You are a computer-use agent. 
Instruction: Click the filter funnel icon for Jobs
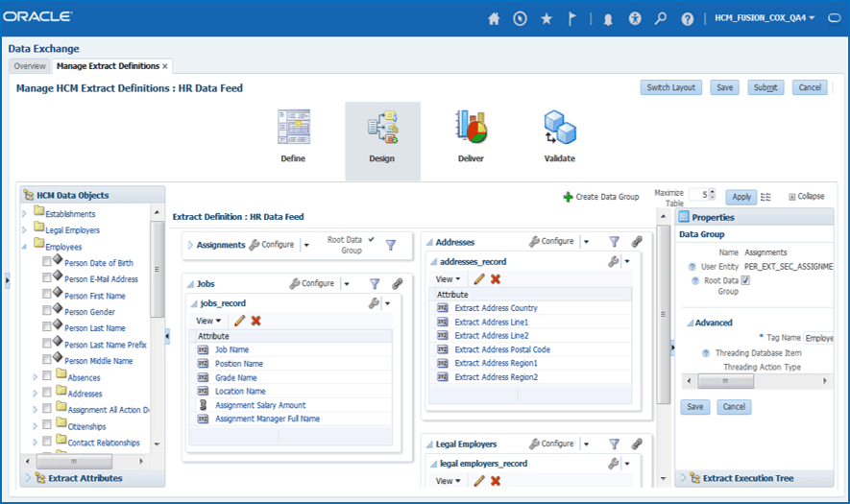coord(375,283)
